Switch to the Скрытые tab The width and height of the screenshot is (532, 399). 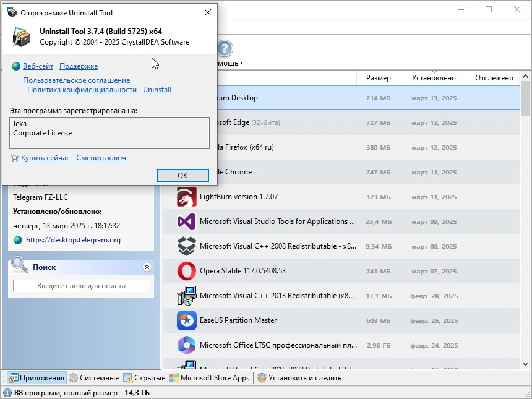(144, 378)
